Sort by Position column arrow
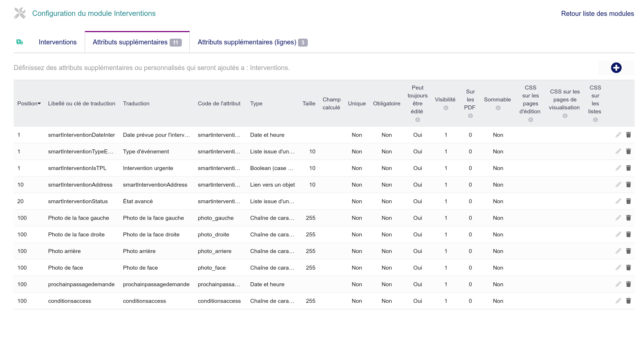The image size is (644, 340). tap(39, 104)
